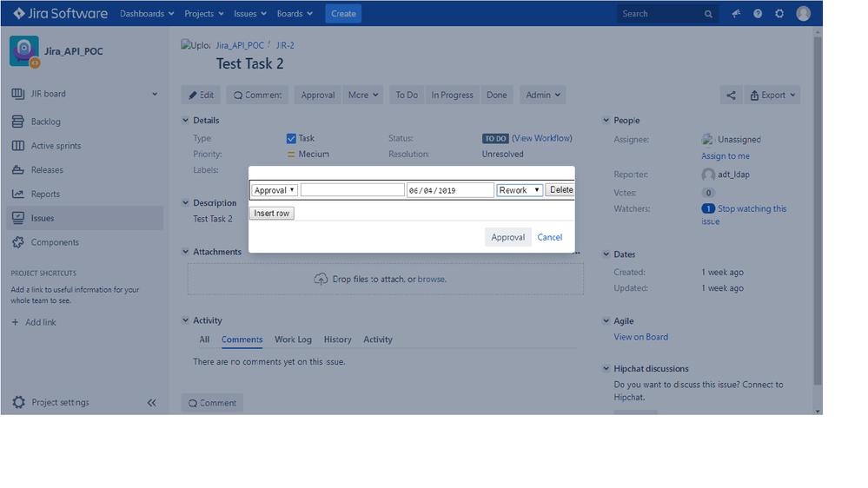Click the adt_ldap reporter avatar
This screenshot has width=868, height=488.
pos(708,175)
